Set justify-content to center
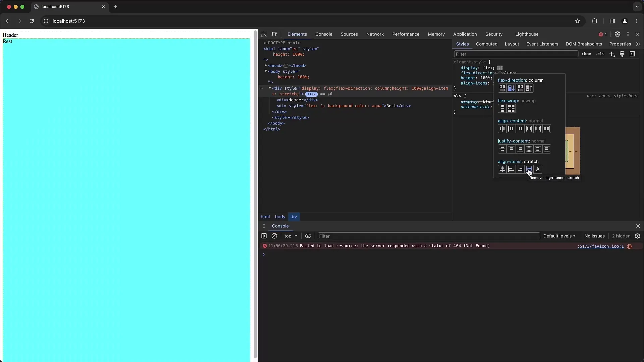Viewport: 644px width, 362px height. pos(502,149)
